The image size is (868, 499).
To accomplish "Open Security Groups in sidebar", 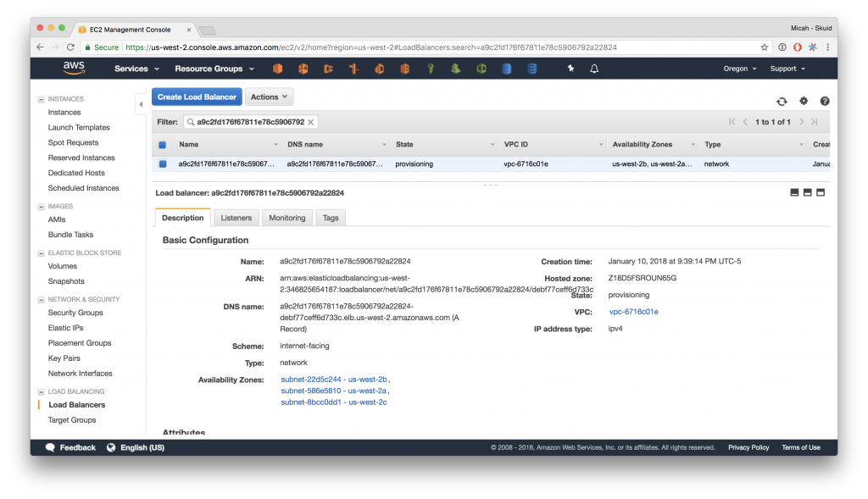I will tap(75, 313).
